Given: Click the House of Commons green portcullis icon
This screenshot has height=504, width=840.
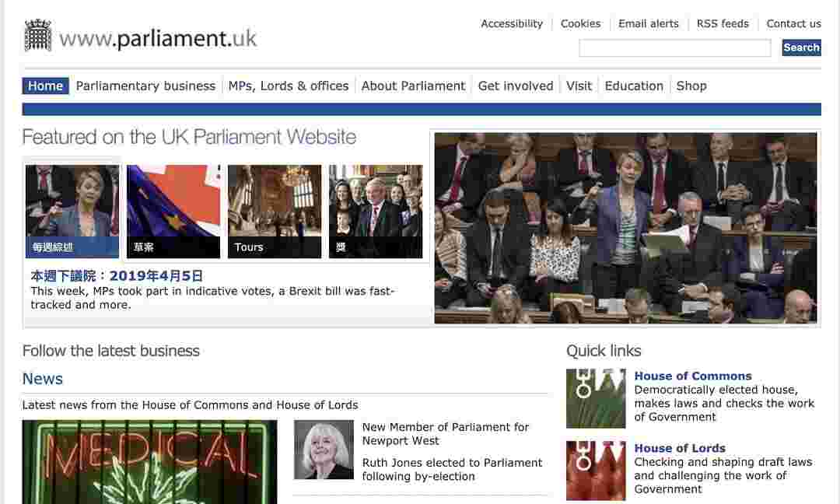Looking at the screenshot, I should [x=596, y=398].
